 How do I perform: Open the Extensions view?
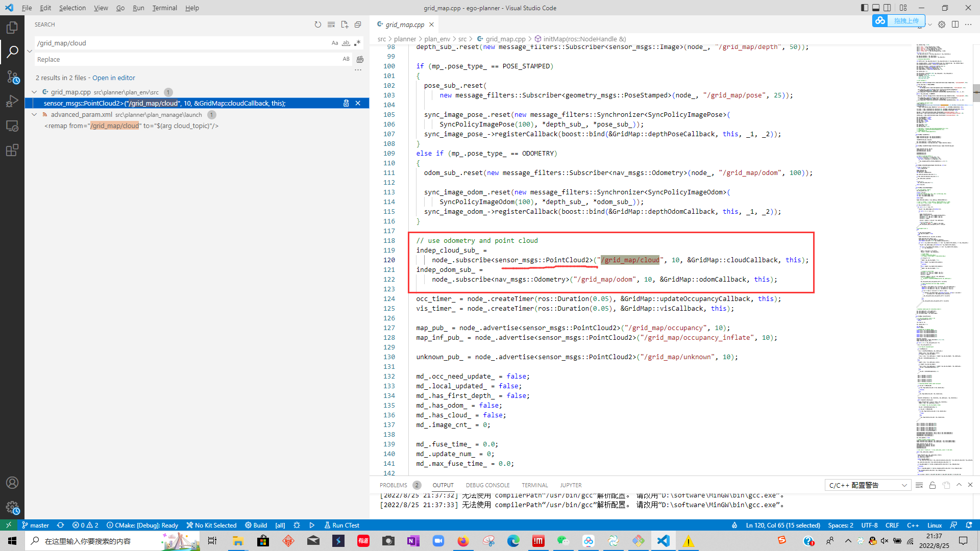12,150
